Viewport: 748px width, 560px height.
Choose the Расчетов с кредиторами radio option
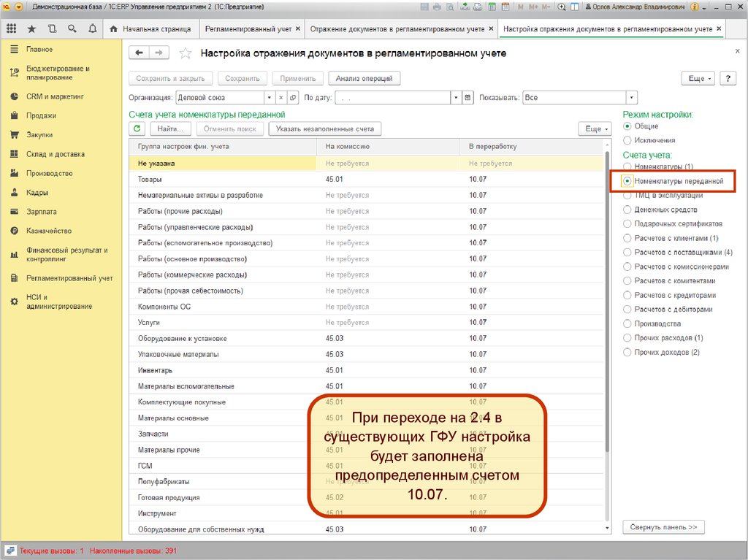pos(627,295)
